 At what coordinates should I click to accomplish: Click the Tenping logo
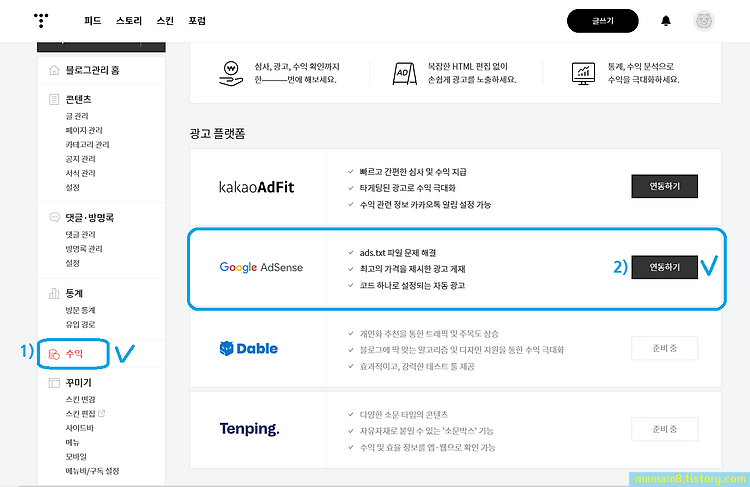[249, 429]
